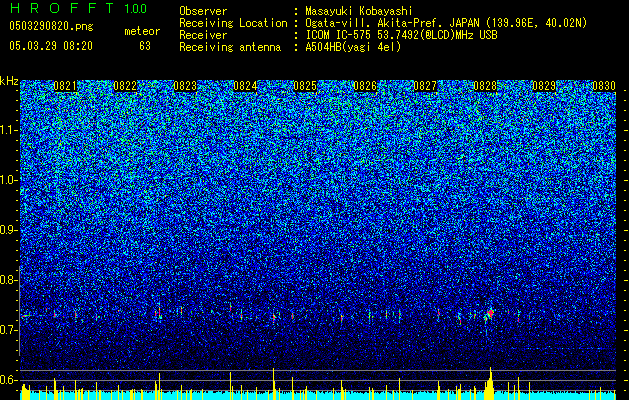
Task: Click the 0827 time marker
Action: pyautogui.click(x=425, y=86)
